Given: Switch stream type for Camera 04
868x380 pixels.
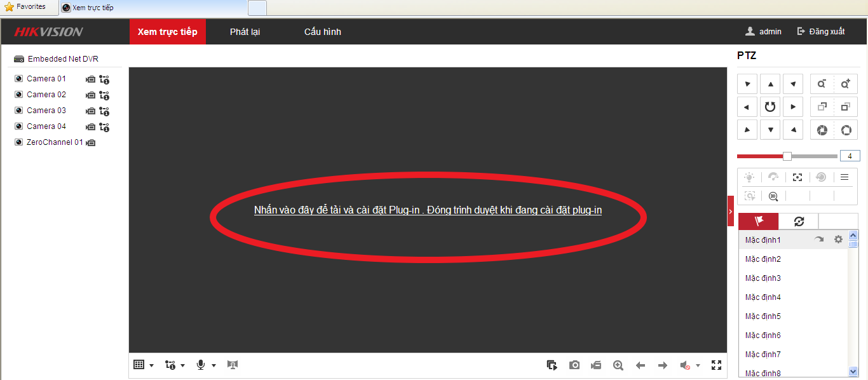Looking at the screenshot, I should pos(104,127).
